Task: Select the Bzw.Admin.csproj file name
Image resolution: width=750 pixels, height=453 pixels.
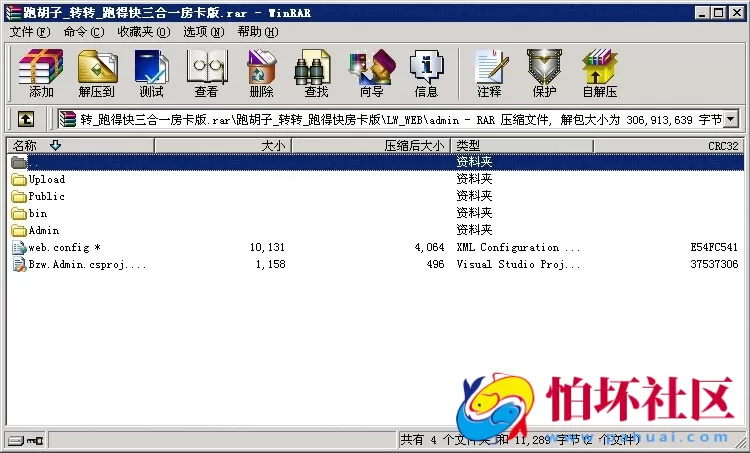Action: tap(87, 265)
